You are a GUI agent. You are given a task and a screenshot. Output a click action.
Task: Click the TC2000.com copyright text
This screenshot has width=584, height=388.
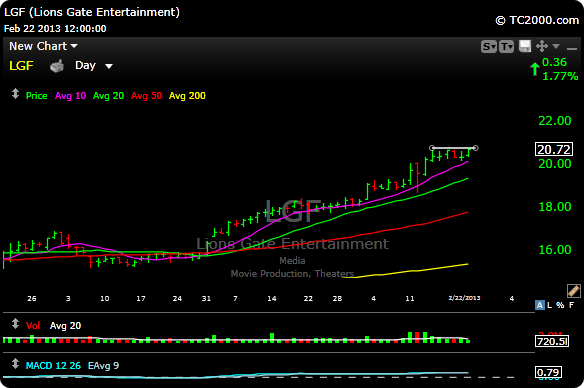click(537, 20)
